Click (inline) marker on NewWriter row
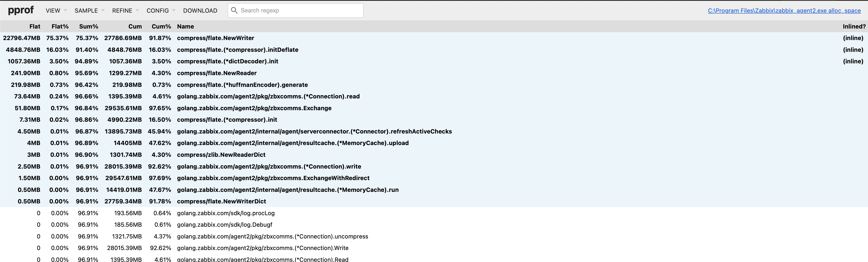868x262 pixels. (x=853, y=38)
